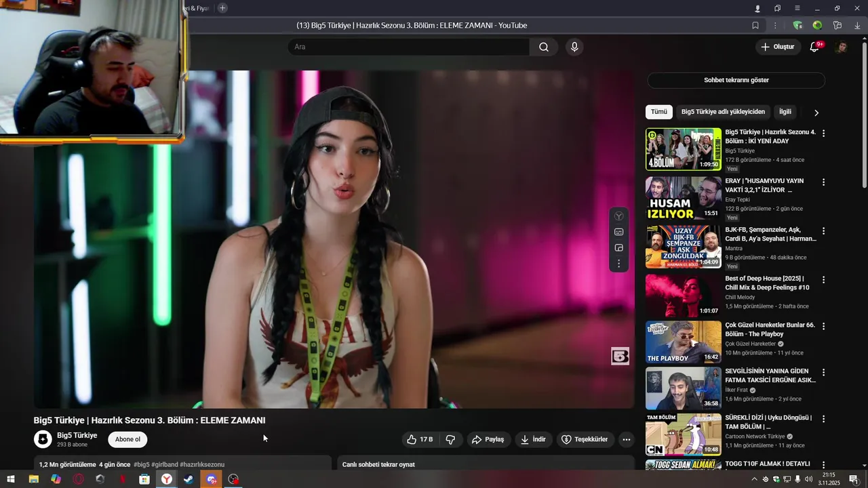Click the Paylaş share button
The width and height of the screenshot is (868, 488).
(488, 439)
